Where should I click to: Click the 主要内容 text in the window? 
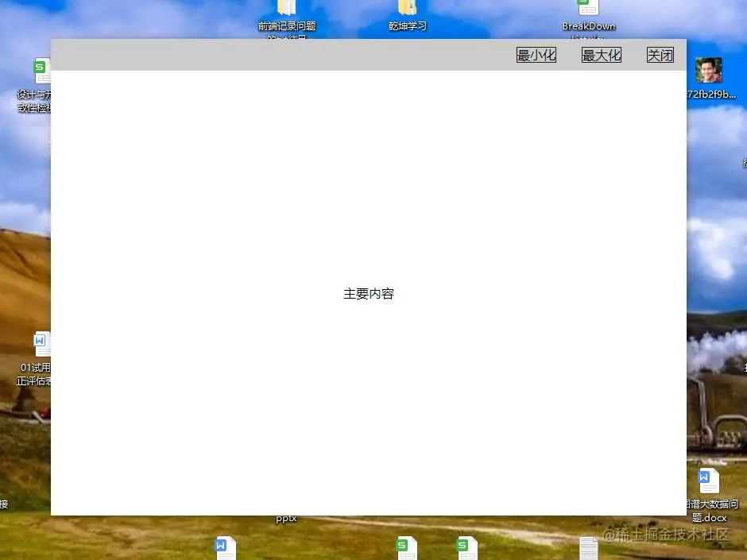point(368,293)
